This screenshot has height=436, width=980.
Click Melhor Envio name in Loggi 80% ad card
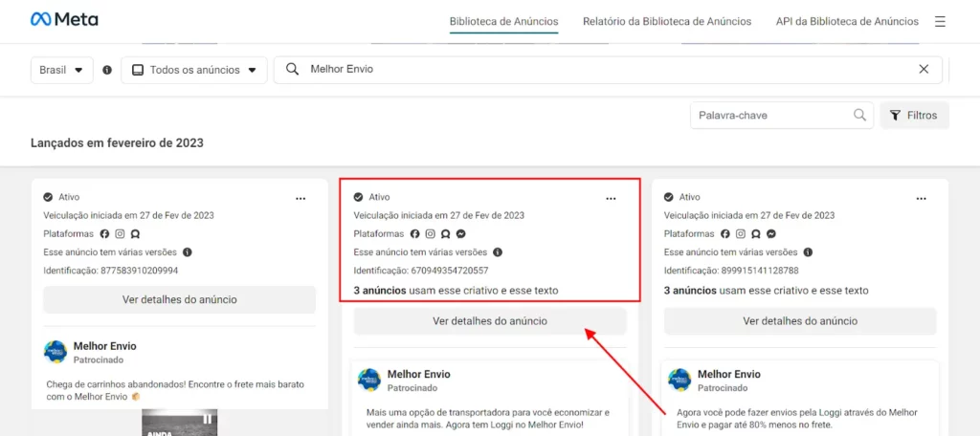729,374
